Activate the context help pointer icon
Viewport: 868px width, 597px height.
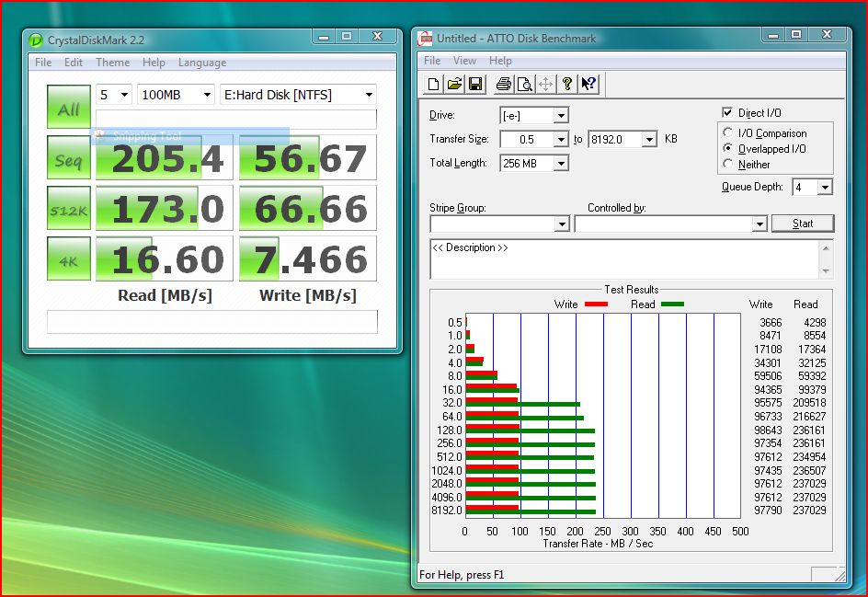tap(588, 85)
